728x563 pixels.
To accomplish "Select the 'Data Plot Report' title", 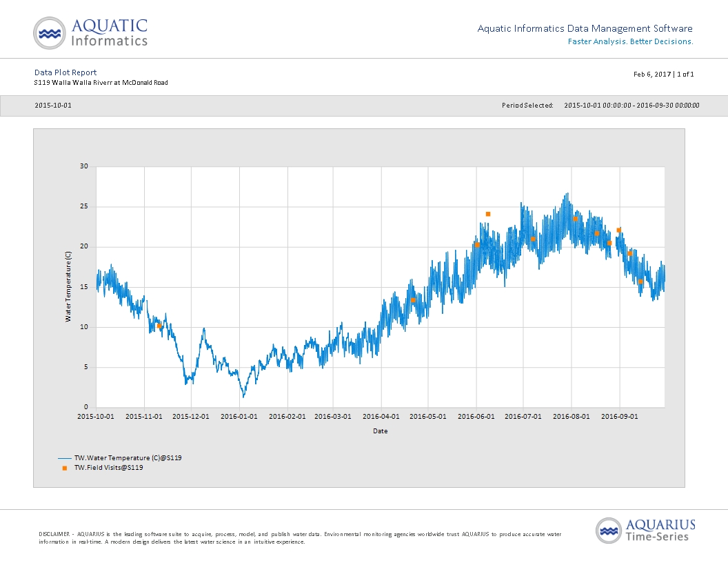I will pyautogui.click(x=65, y=72).
